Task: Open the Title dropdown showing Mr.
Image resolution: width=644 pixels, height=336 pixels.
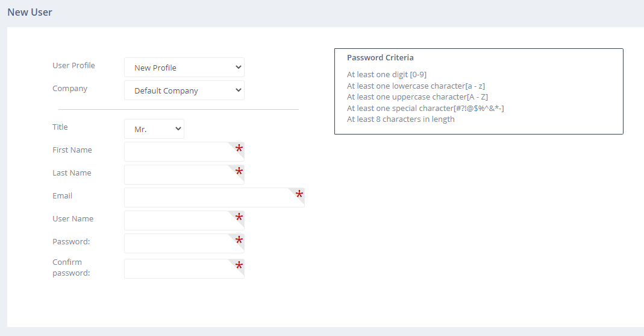Action: [154, 129]
